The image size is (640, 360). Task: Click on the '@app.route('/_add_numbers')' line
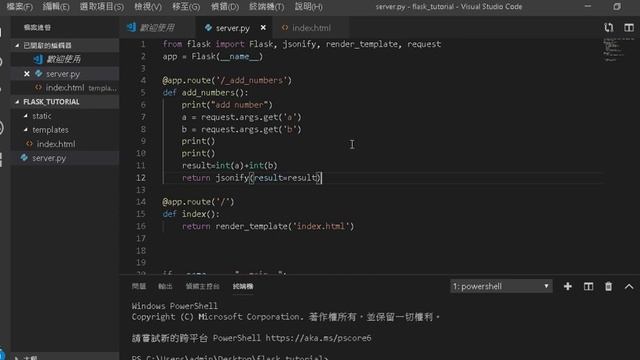tap(227, 80)
